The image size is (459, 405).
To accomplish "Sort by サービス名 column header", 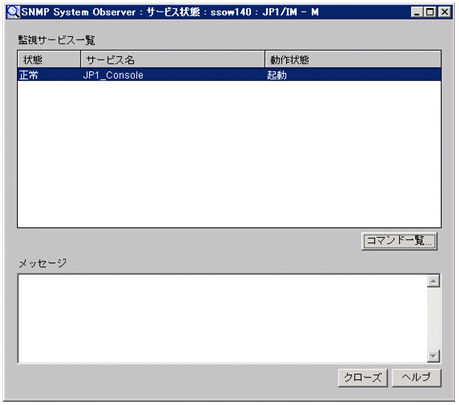I will pyautogui.click(x=172, y=60).
